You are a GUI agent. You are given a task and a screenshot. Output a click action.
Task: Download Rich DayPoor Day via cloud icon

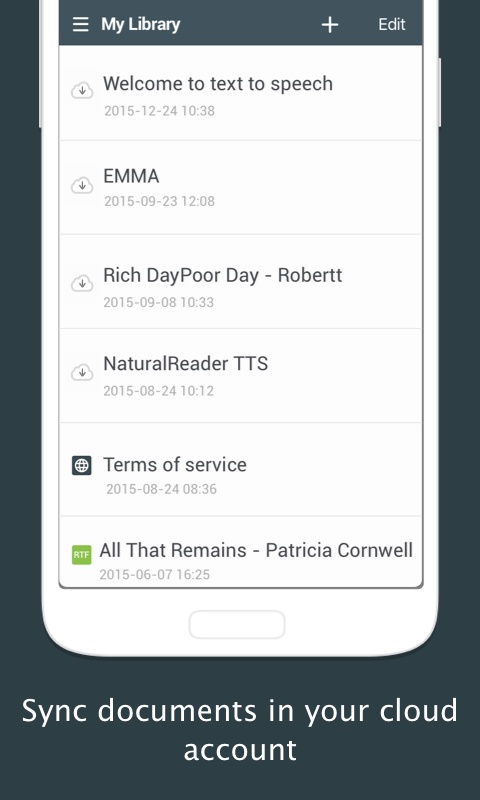(82, 283)
